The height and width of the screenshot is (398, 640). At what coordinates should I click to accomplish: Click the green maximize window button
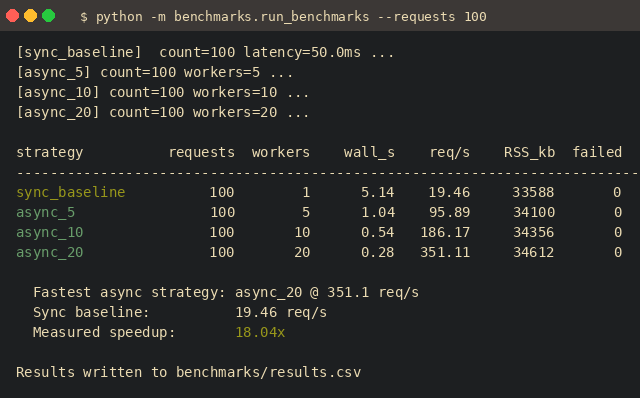(x=49, y=16)
